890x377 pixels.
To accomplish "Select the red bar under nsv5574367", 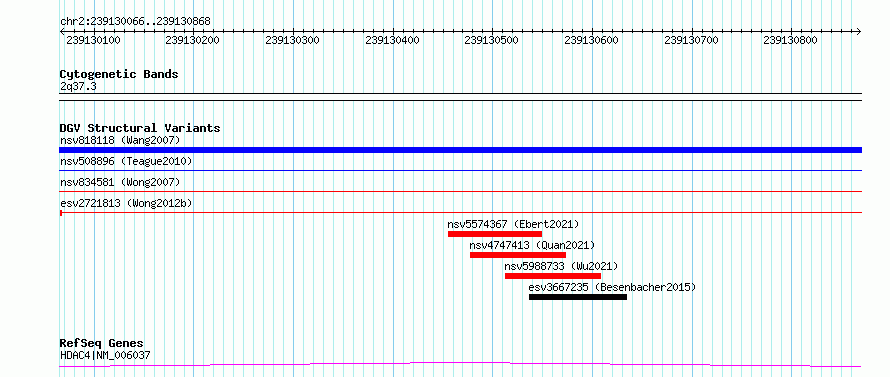I will click(x=495, y=234).
